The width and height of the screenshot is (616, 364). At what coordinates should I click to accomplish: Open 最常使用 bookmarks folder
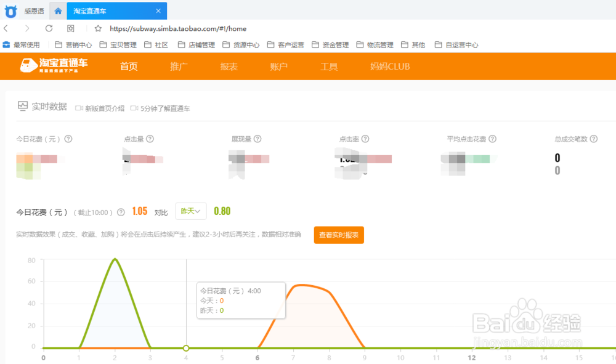[21, 45]
